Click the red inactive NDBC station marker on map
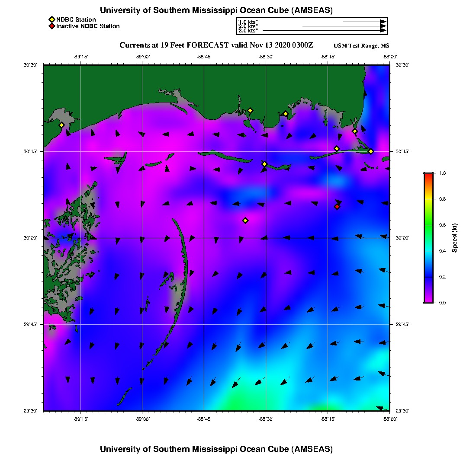Screen dimensions: 476x454 tap(337, 207)
